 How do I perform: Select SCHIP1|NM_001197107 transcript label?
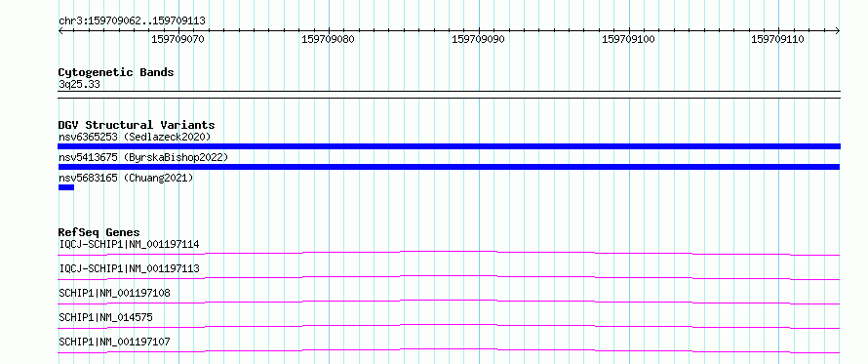(114, 342)
